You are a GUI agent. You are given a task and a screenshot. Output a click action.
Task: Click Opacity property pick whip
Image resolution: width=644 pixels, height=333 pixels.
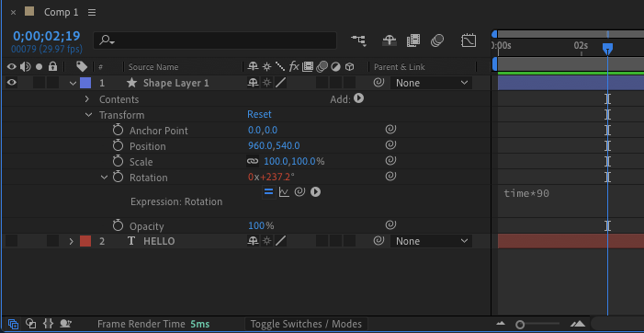390,224
